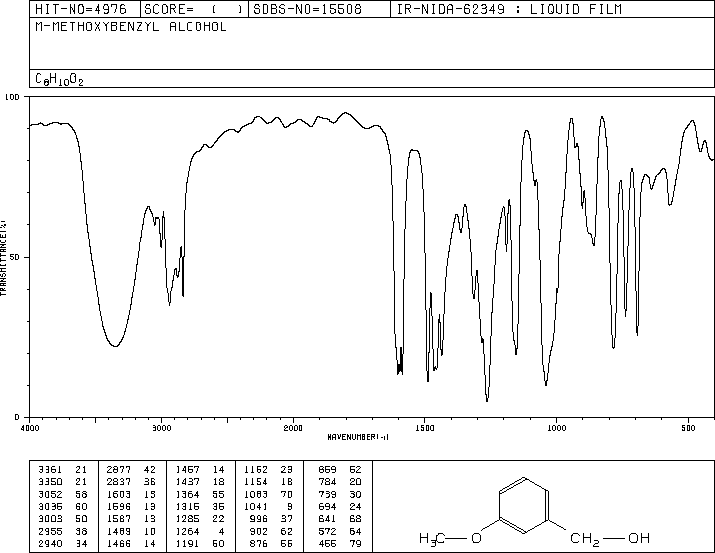Screen dimensions: 715x553
Task: Click the H3C methyl group in the structure
Action: (431, 539)
